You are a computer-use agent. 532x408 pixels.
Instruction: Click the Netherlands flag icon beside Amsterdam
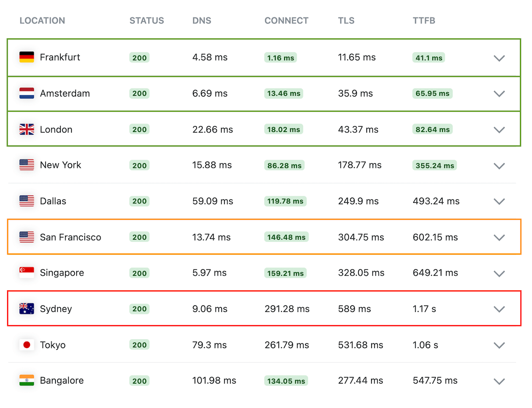27,93
